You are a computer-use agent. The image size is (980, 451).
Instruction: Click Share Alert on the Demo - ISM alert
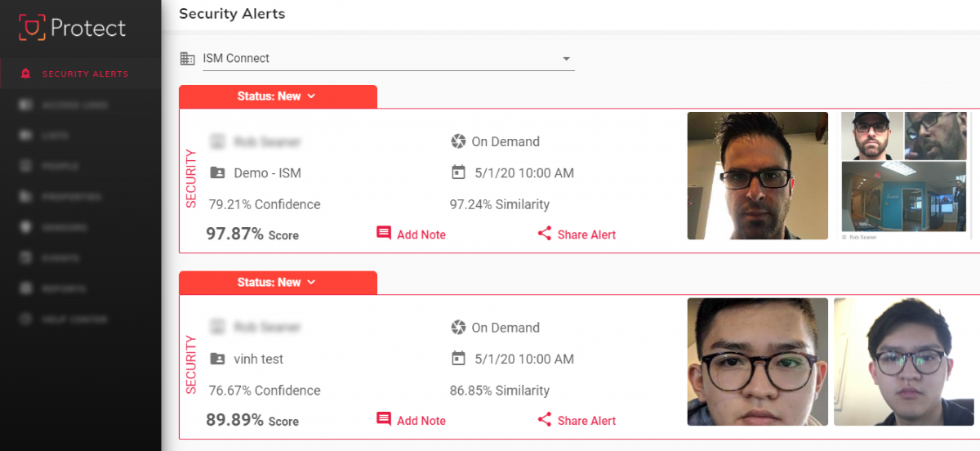coord(586,234)
